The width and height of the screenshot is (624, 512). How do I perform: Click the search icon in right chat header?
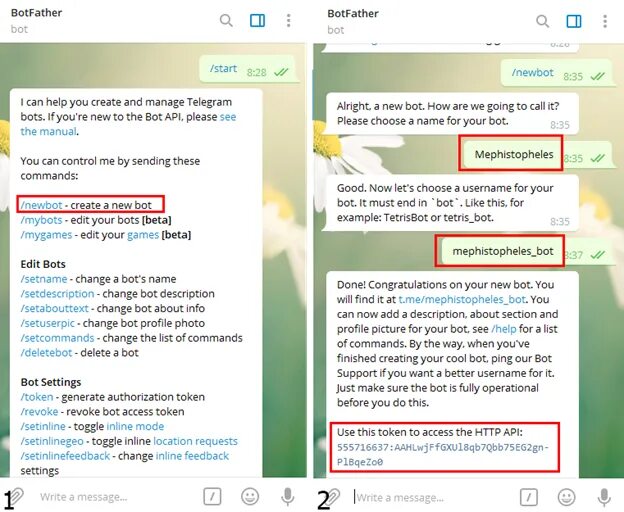(542, 21)
